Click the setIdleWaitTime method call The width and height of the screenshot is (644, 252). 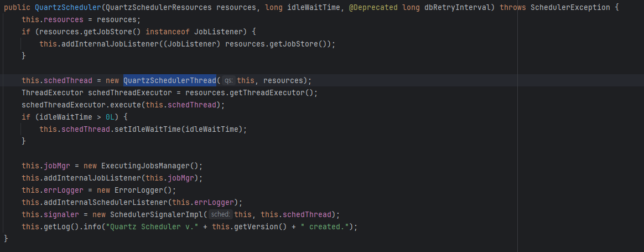point(148,129)
